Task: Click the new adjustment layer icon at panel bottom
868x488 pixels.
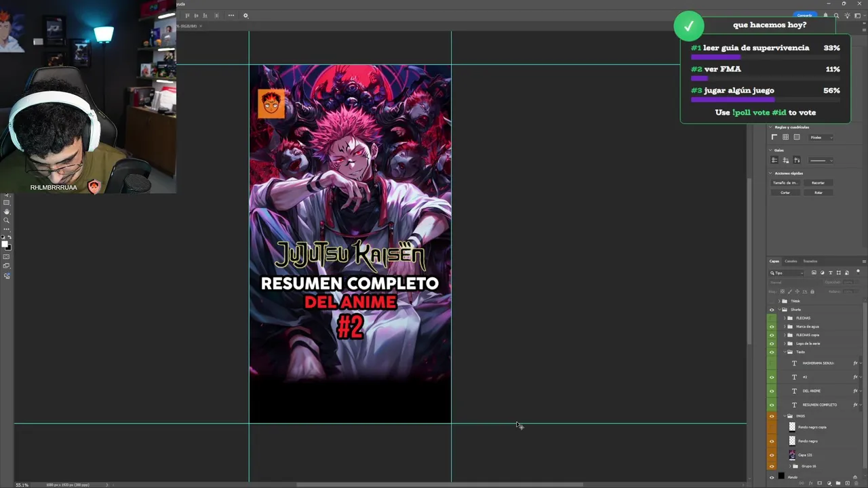Action: (x=829, y=483)
